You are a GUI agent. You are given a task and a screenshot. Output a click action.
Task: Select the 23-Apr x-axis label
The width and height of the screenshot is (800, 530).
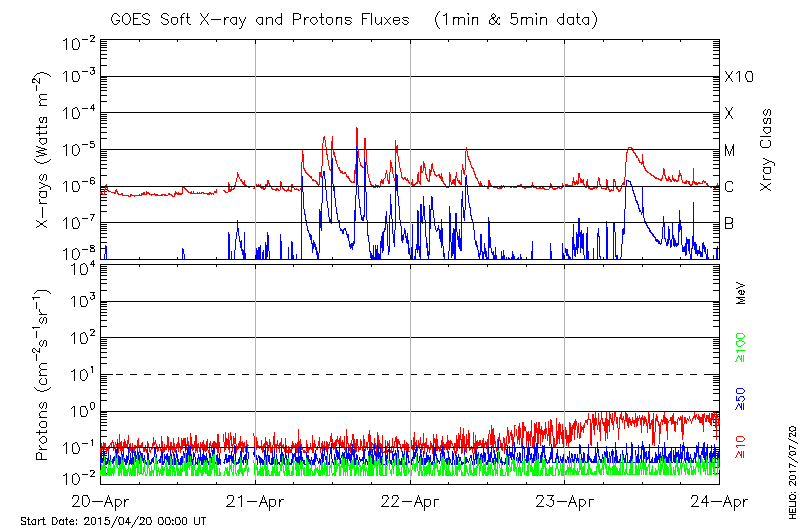(x=565, y=502)
